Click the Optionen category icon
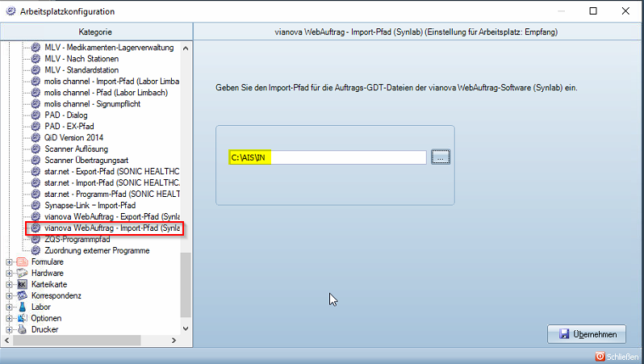The width and height of the screenshot is (644, 364). (22, 319)
